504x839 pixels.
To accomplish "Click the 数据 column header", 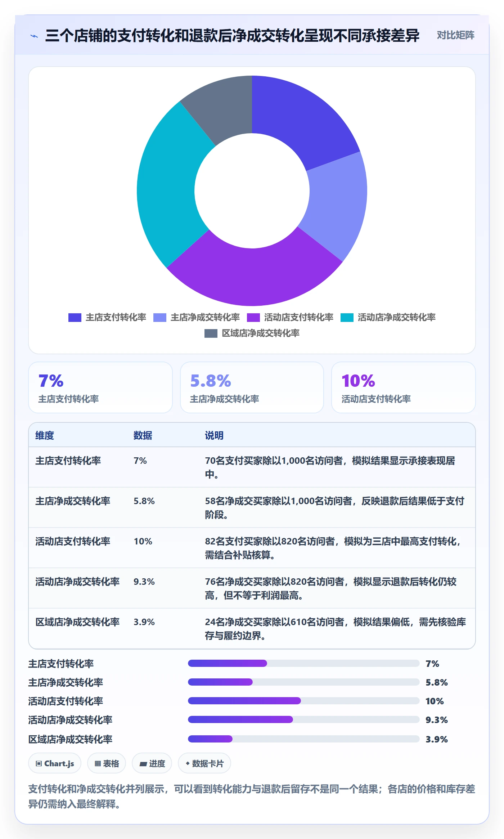I will [x=143, y=435].
